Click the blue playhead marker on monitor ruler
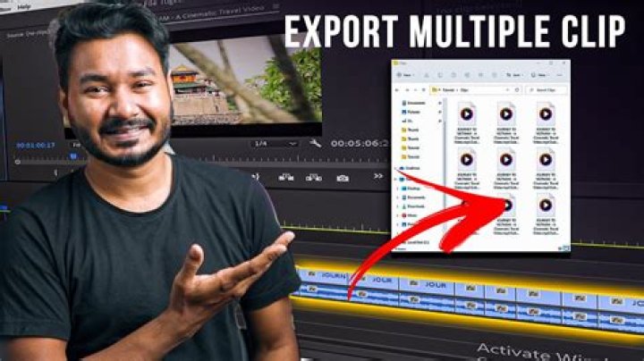 [x=73, y=155]
